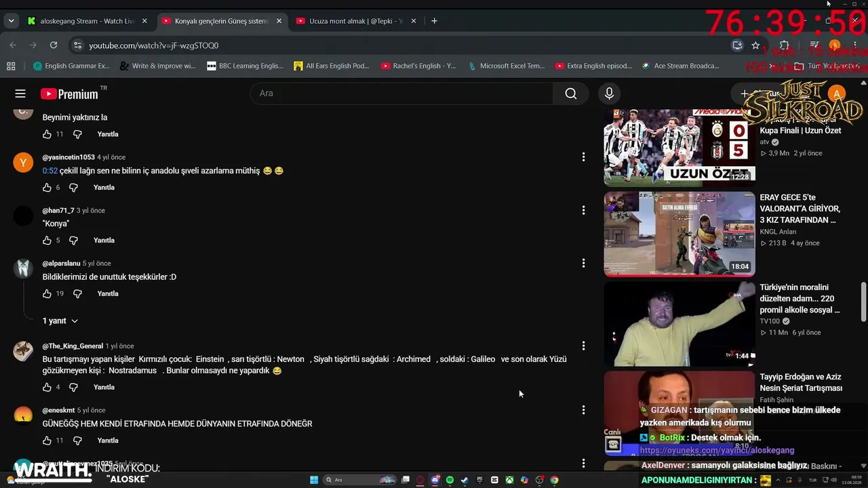Open Epic Games launcher from taskbar
This screenshot has height=488, width=868.
[479, 480]
